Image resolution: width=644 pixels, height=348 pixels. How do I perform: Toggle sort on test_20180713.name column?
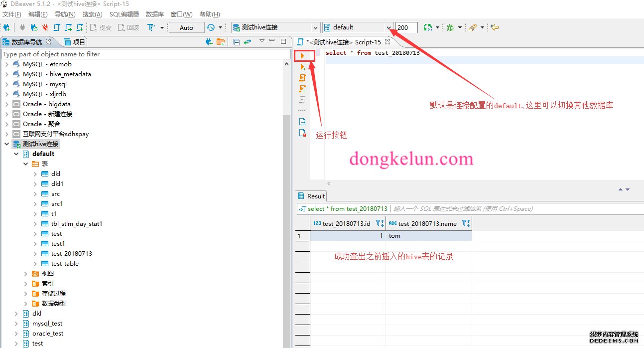[x=466, y=223]
